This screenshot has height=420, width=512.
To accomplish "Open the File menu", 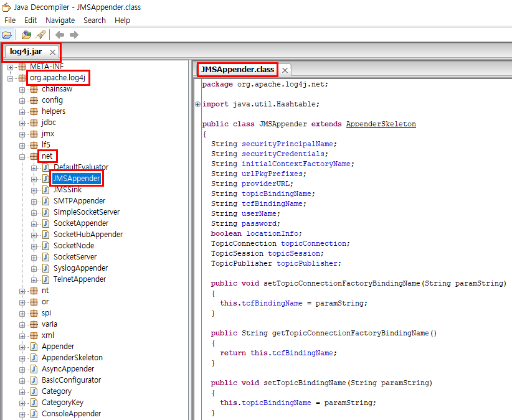I will click(x=10, y=20).
